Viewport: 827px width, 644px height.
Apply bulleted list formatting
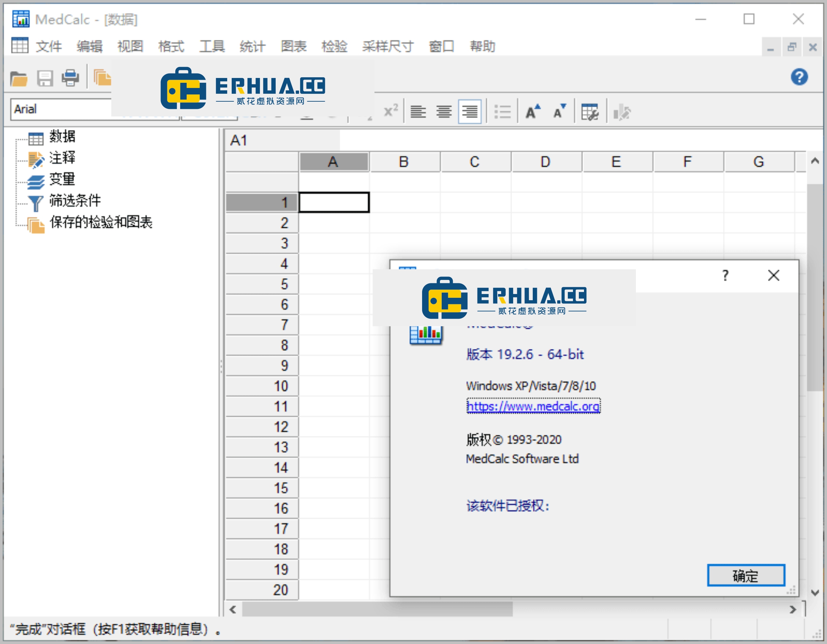pos(503,112)
